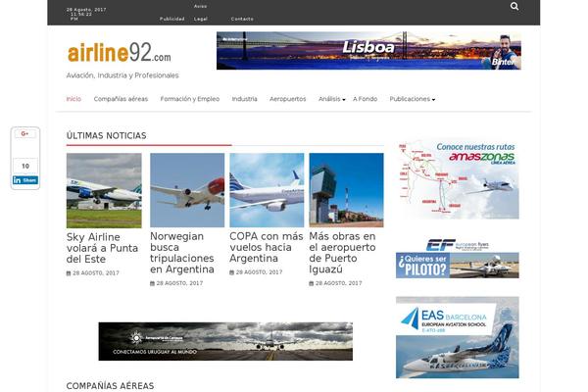Viewport: 588px width, 392px height.
Task: Open the Conectamos Uruguay al Mundo banner
Action: coord(225,341)
